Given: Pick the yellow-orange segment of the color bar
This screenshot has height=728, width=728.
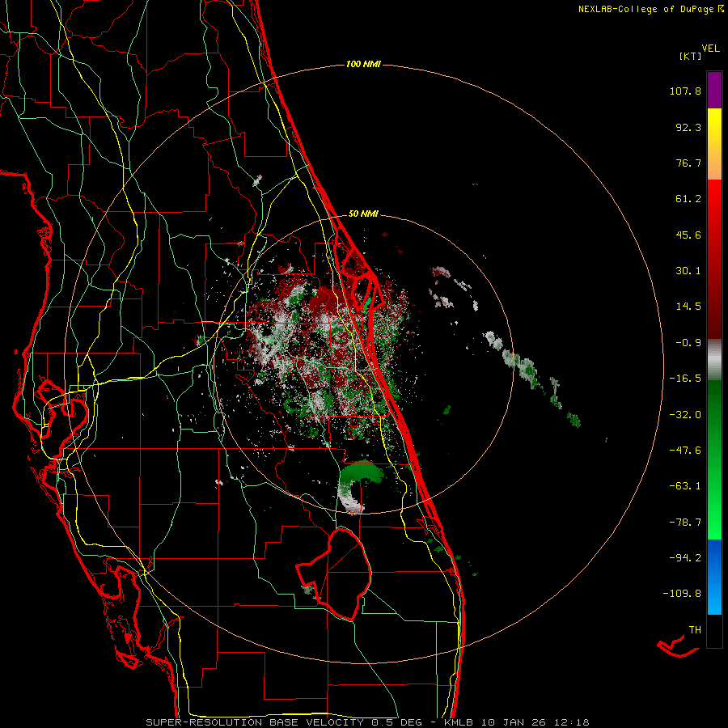Looking at the screenshot, I should point(714,144).
